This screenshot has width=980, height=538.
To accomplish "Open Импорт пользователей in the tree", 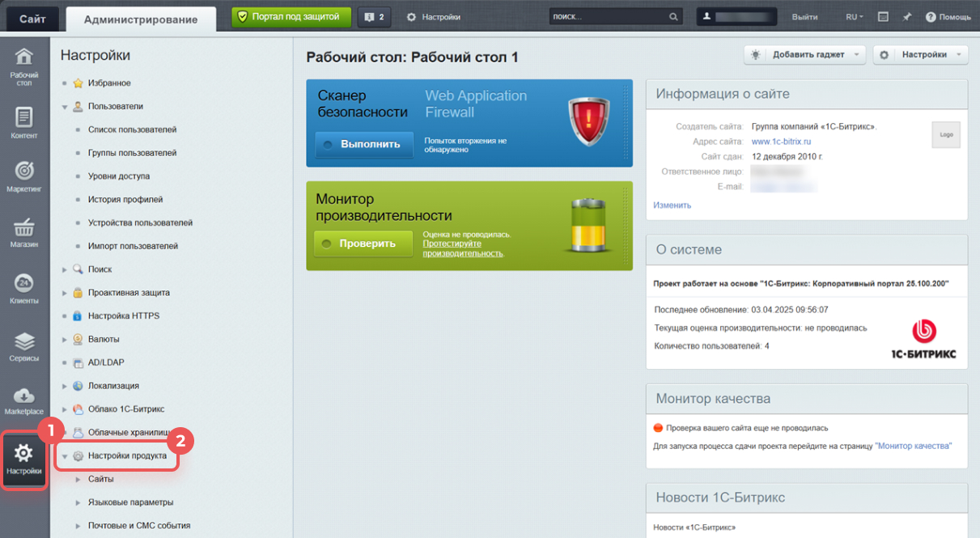I will pos(133,246).
